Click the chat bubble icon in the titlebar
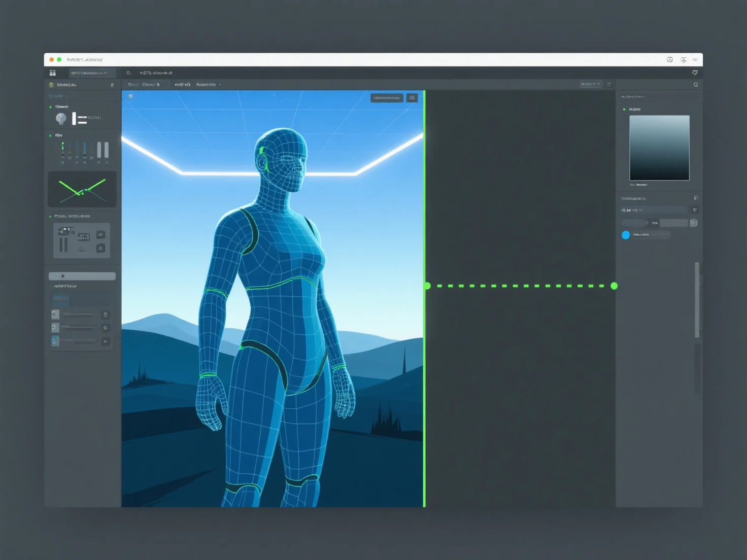747x560 pixels. click(670, 59)
